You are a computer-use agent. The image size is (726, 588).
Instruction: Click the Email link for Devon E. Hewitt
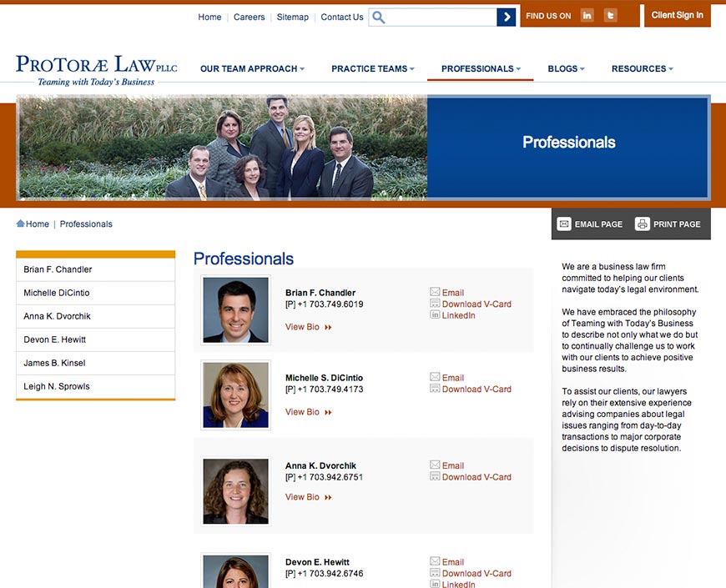[x=453, y=561]
